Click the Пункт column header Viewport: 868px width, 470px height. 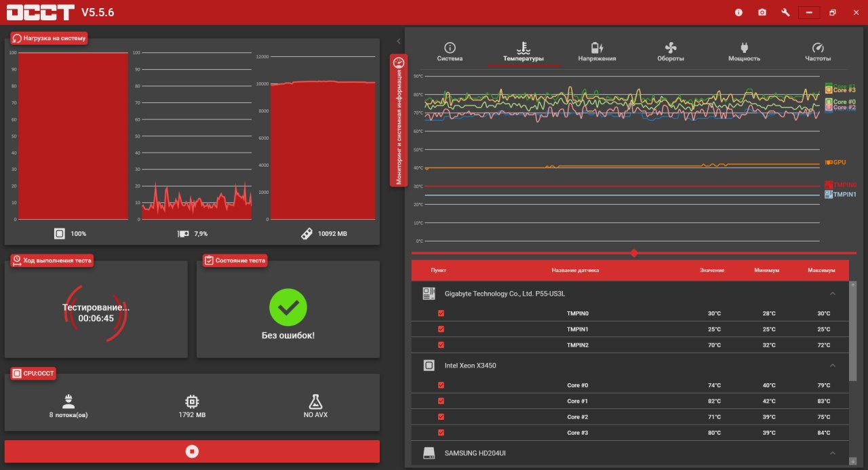pos(439,270)
